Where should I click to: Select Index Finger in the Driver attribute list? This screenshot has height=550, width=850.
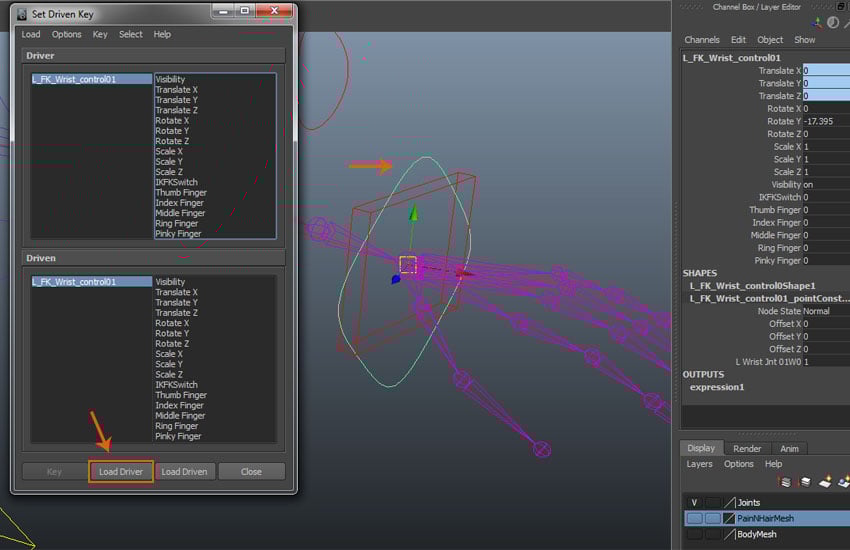180,203
